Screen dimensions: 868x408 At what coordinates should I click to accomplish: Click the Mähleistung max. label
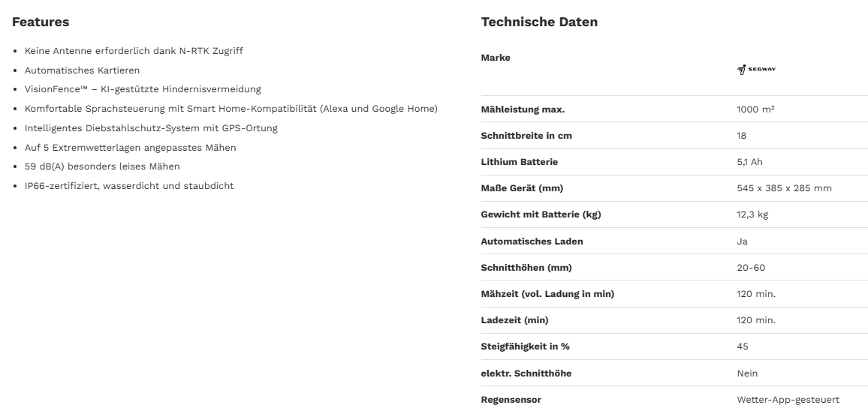pyautogui.click(x=523, y=109)
